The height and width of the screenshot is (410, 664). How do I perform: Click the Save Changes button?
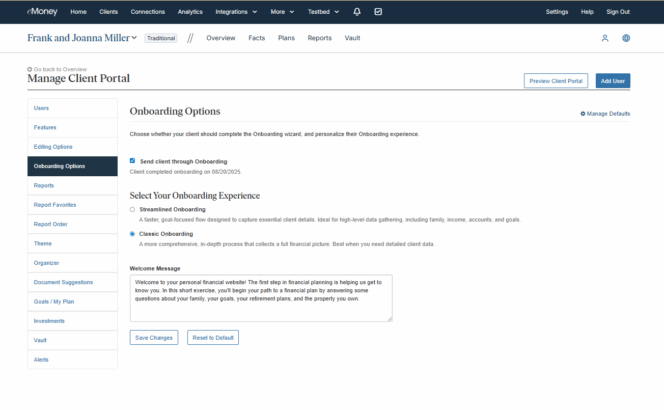pos(154,338)
